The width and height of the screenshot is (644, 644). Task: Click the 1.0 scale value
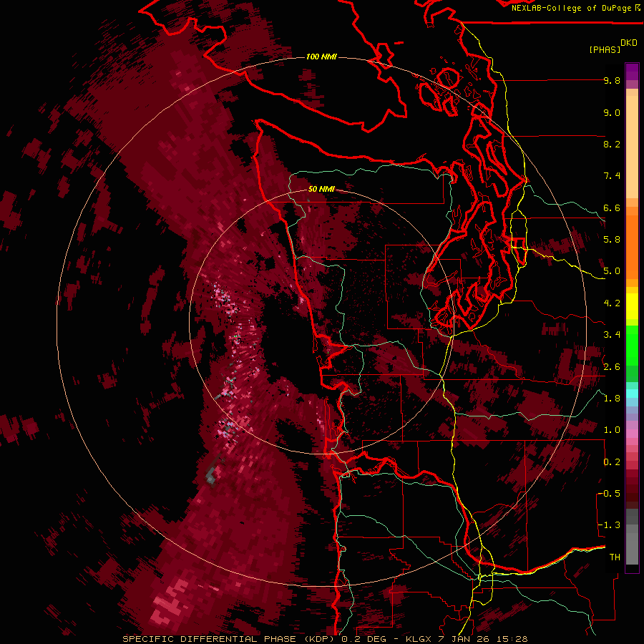pyautogui.click(x=612, y=430)
